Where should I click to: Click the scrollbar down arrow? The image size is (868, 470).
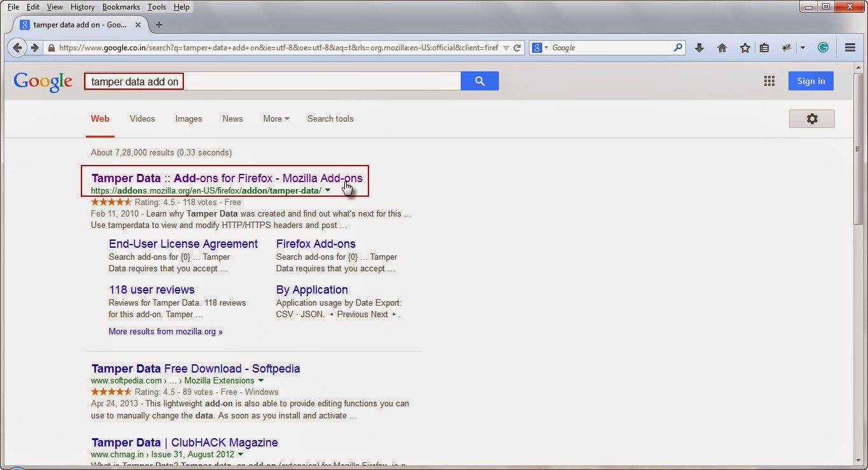(x=859, y=460)
